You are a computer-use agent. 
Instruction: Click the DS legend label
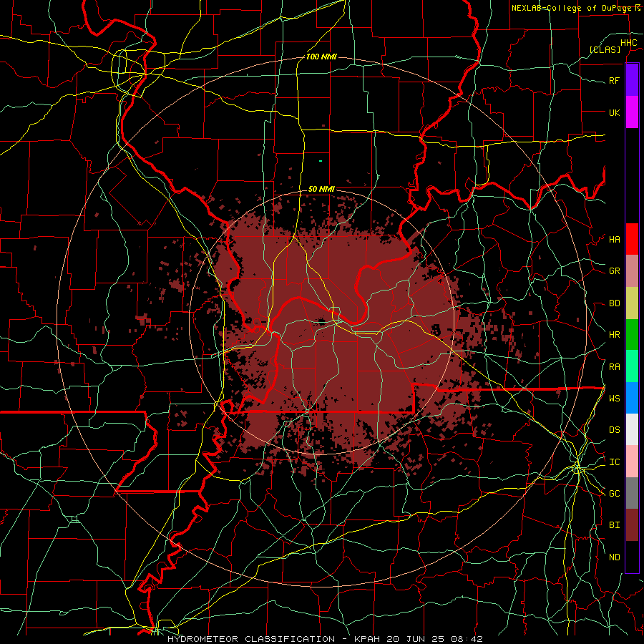pos(615,430)
